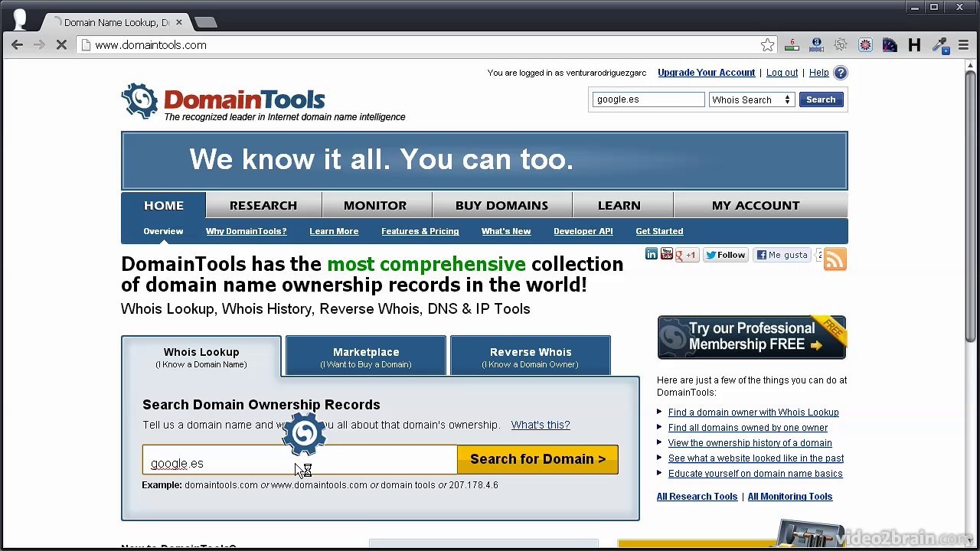
Task: Open the Learn More submenu link
Action: point(334,231)
